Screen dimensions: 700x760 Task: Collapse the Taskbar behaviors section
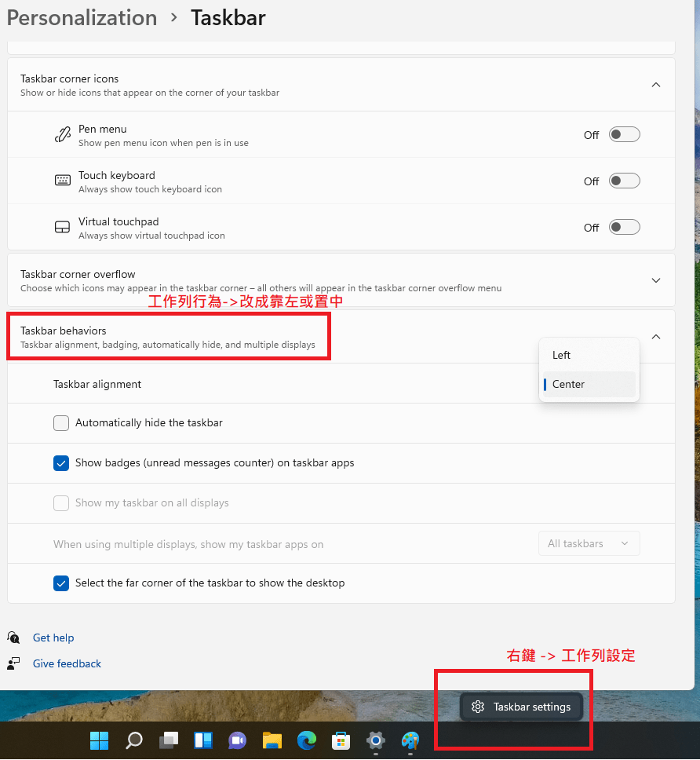[656, 336]
